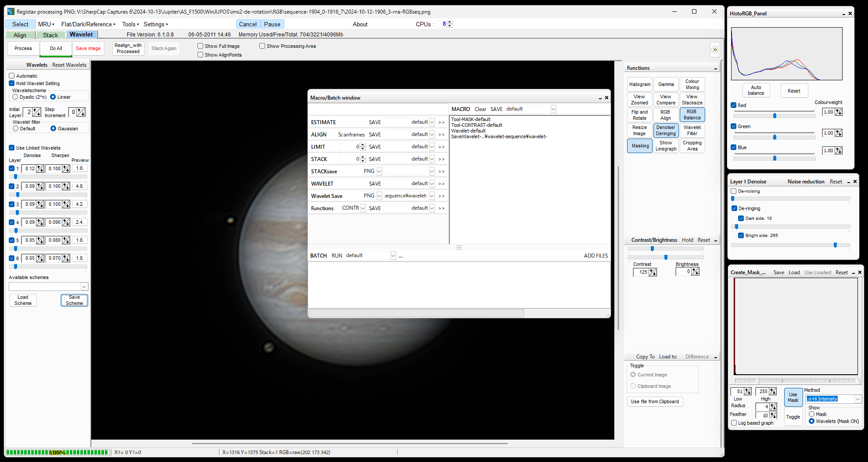Image resolution: width=868 pixels, height=462 pixels.
Task: Close the Macro/Batch window
Action: (x=606, y=98)
